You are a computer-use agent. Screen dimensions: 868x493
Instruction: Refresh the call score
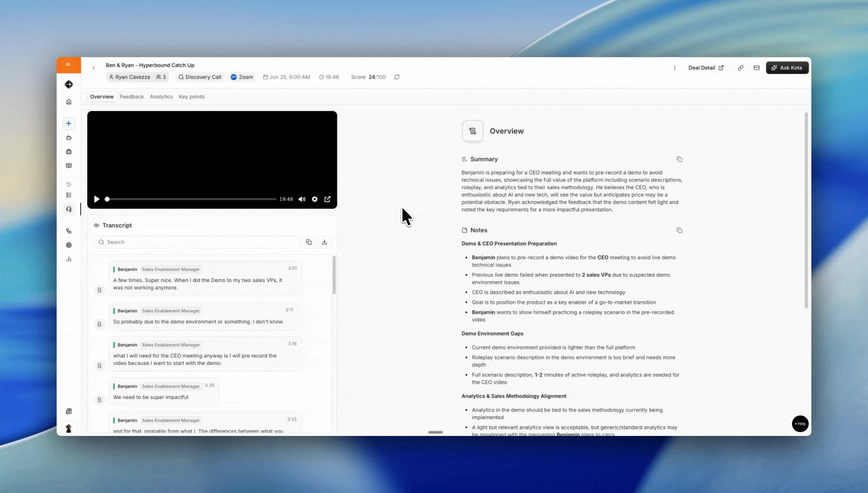point(397,77)
